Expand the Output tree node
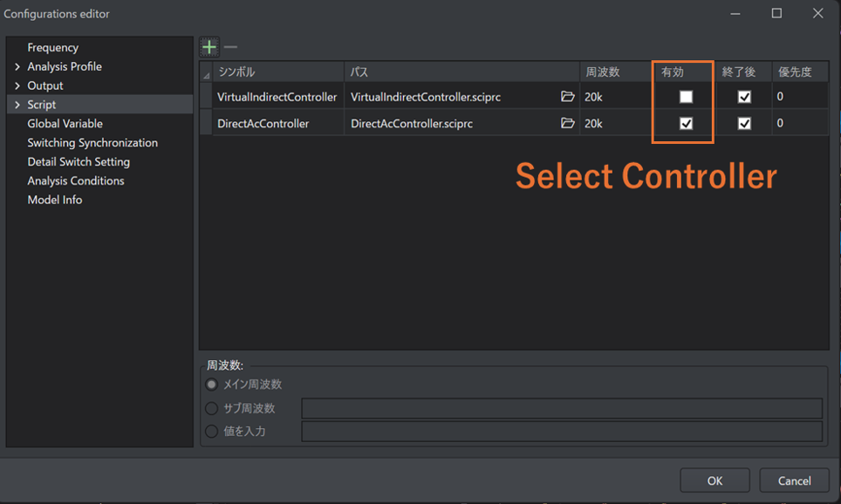This screenshot has height=504, width=841. (x=17, y=86)
